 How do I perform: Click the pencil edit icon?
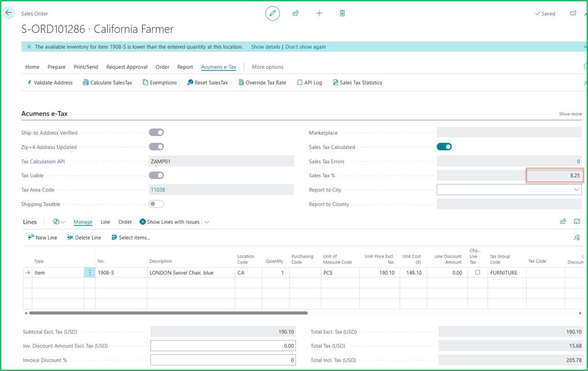(x=273, y=13)
